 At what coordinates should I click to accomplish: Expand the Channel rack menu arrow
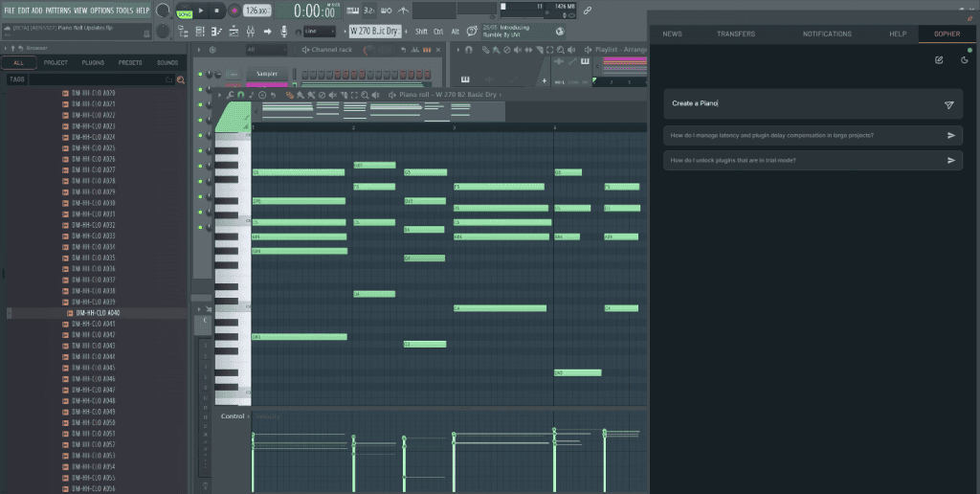[x=199, y=50]
